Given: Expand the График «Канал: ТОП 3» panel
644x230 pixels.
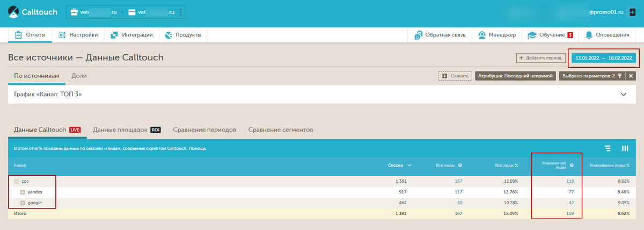Looking at the screenshot, I should click(624, 94).
